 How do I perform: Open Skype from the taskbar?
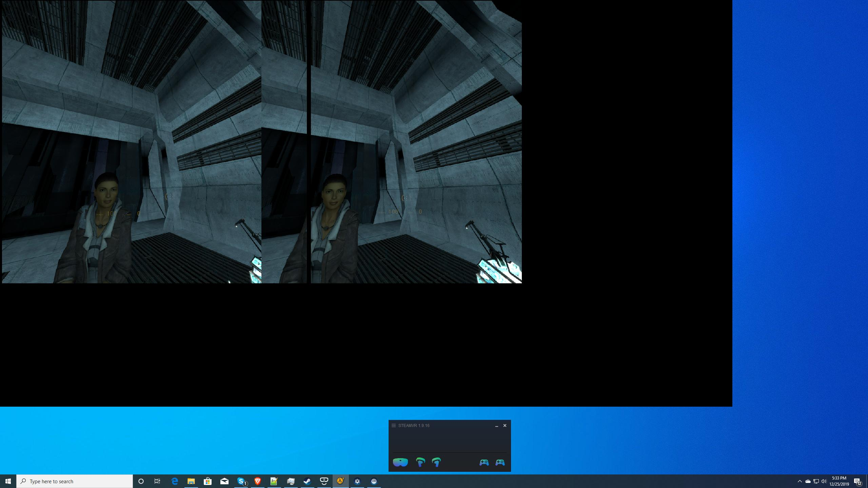coord(241,481)
